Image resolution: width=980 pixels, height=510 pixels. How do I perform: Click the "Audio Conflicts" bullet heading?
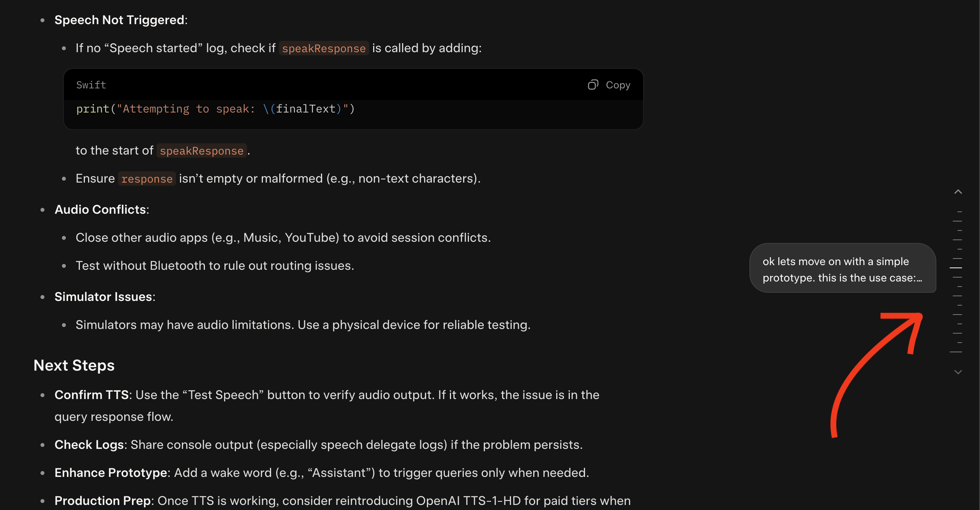pos(100,209)
